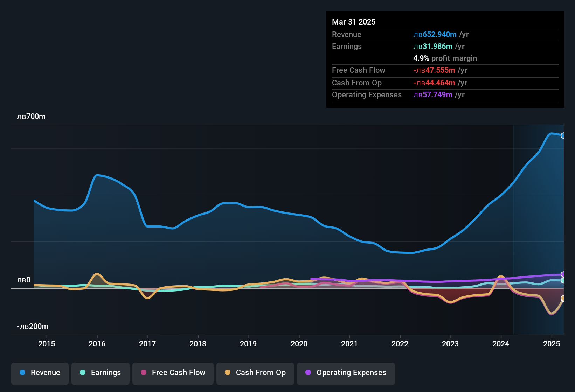575x392 pixels.
Task: Click the Mar 31 2025 tooltip date header
Action: tap(354, 22)
